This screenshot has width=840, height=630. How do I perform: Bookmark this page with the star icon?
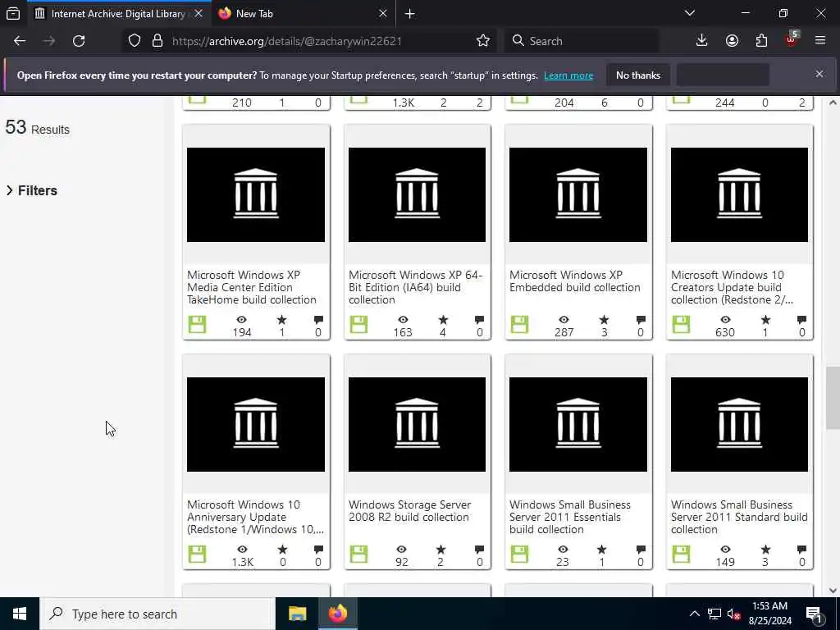tap(483, 41)
